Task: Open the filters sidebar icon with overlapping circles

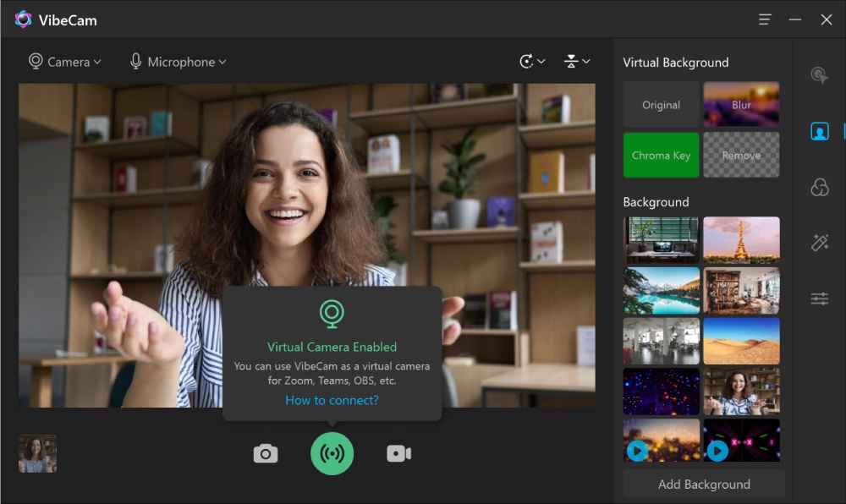Action: click(819, 188)
